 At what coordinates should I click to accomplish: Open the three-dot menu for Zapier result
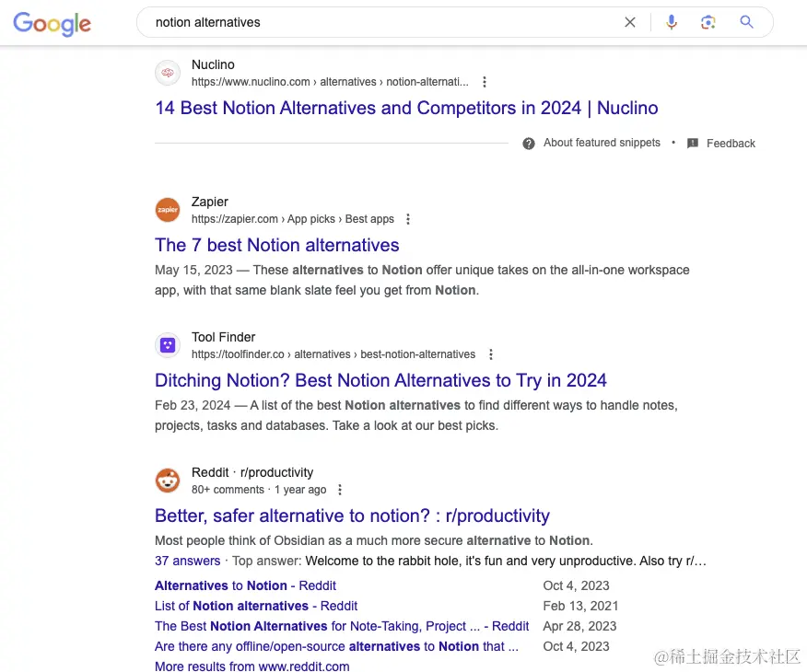pyautogui.click(x=408, y=219)
